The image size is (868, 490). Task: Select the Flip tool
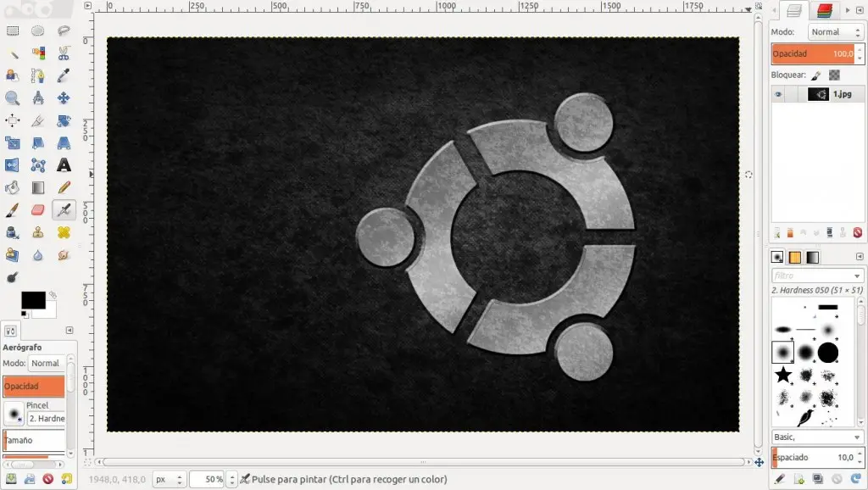[12, 165]
